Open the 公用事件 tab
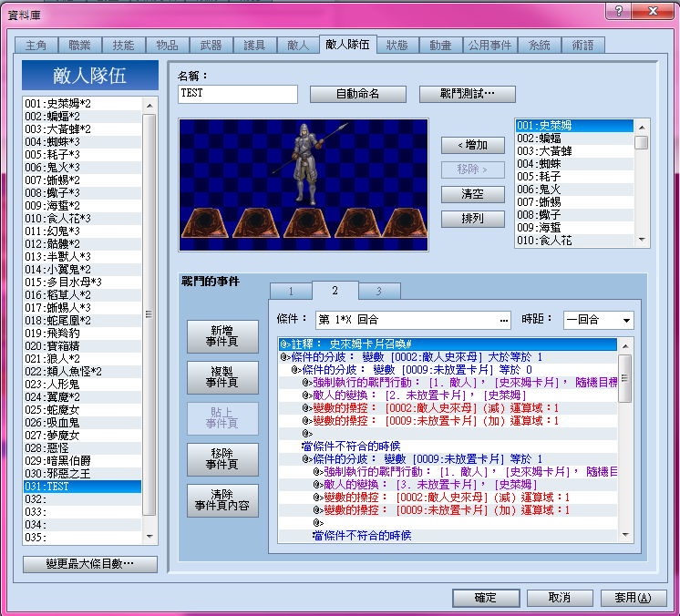Viewport: 680px width, 616px height. click(489, 45)
